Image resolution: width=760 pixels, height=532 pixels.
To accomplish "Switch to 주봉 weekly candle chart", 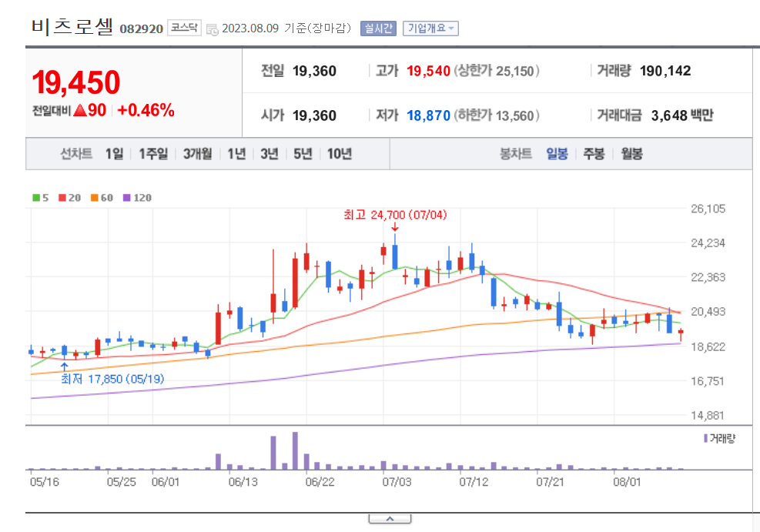I will [x=594, y=154].
